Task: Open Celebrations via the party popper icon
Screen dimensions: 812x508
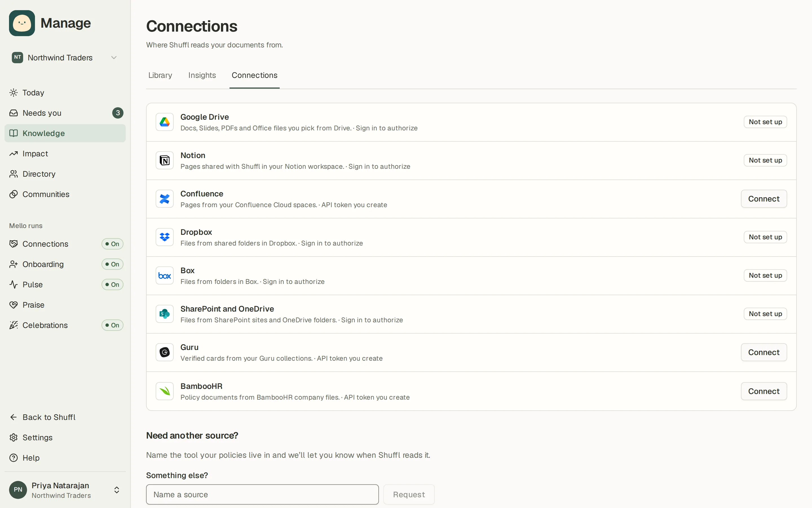Action: (14, 325)
